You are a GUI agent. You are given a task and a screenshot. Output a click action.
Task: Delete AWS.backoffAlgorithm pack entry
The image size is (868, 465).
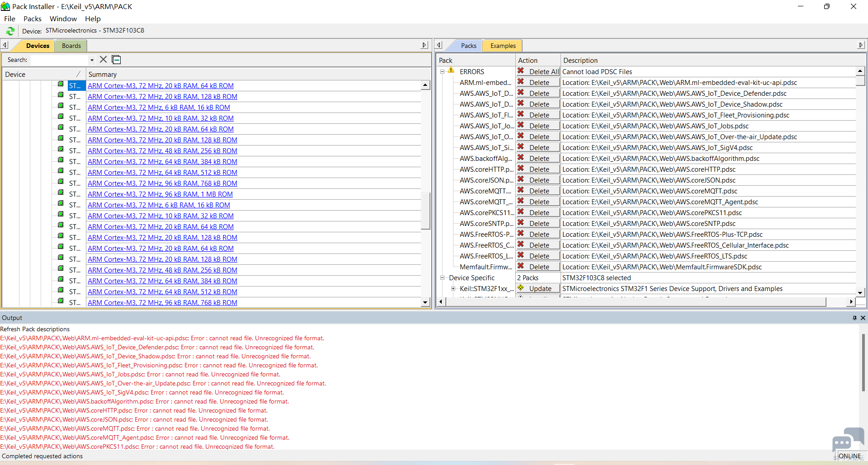(538, 158)
